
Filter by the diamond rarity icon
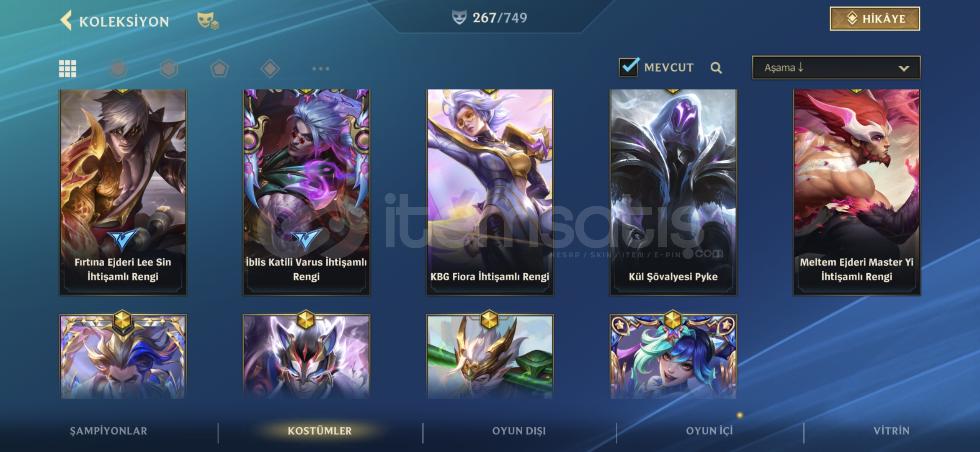pyautogui.click(x=270, y=69)
